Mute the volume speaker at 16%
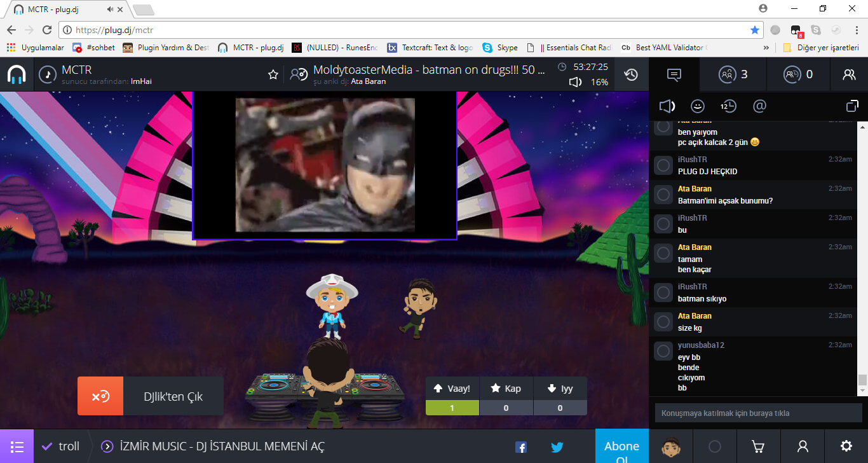This screenshot has width=868, height=463. click(575, 82)
